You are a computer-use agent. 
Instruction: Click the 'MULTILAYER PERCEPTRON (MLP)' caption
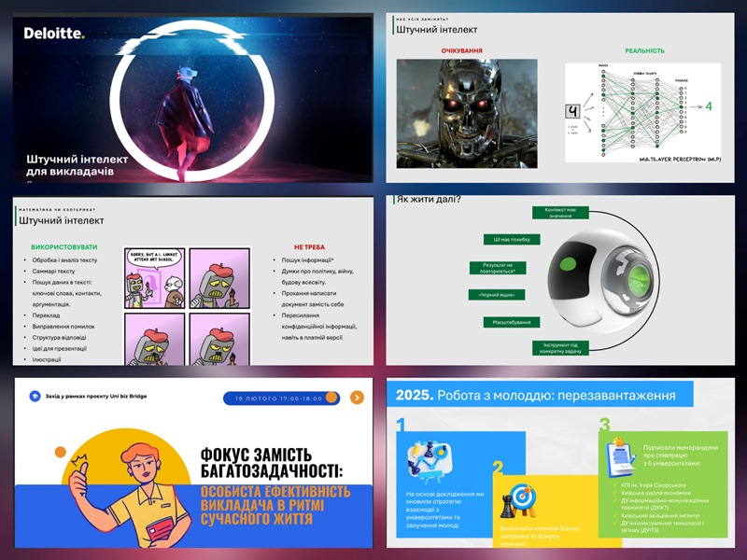coord(680,159)
